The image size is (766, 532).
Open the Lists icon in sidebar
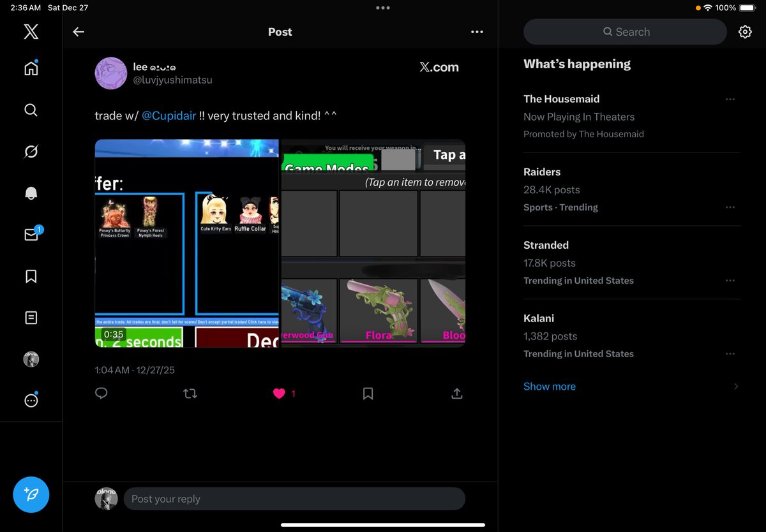[31, 318]
